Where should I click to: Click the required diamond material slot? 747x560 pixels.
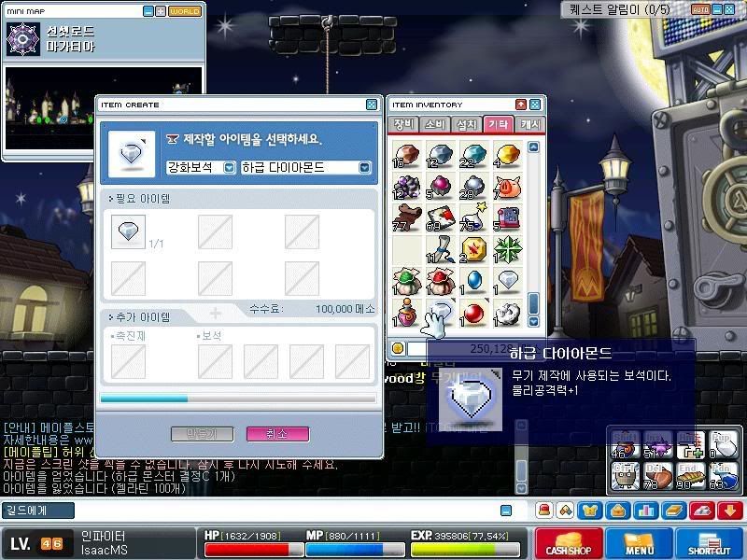coord(128,231)
